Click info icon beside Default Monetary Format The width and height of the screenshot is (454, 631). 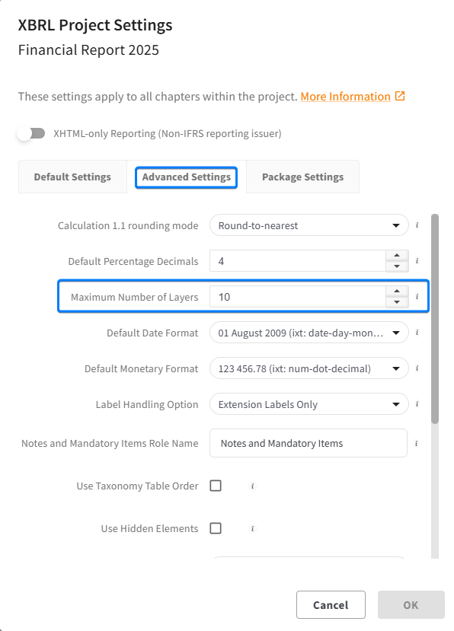click(x=417, y=368)
